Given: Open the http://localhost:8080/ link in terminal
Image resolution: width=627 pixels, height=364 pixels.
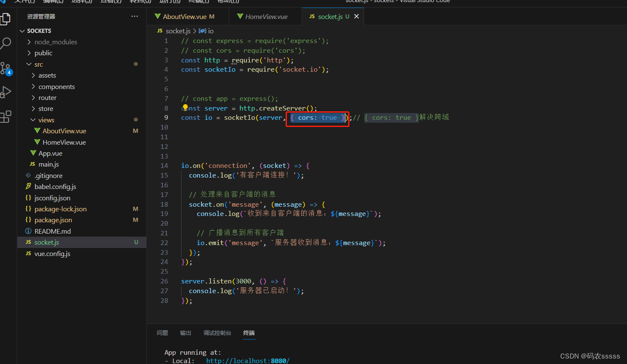Looking at the screenshot, I should pyautogui.click(x=248, y=361).
